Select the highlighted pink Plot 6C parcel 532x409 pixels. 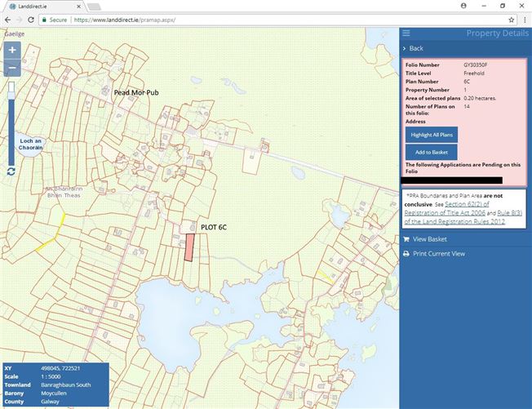(x=189, y=247)
